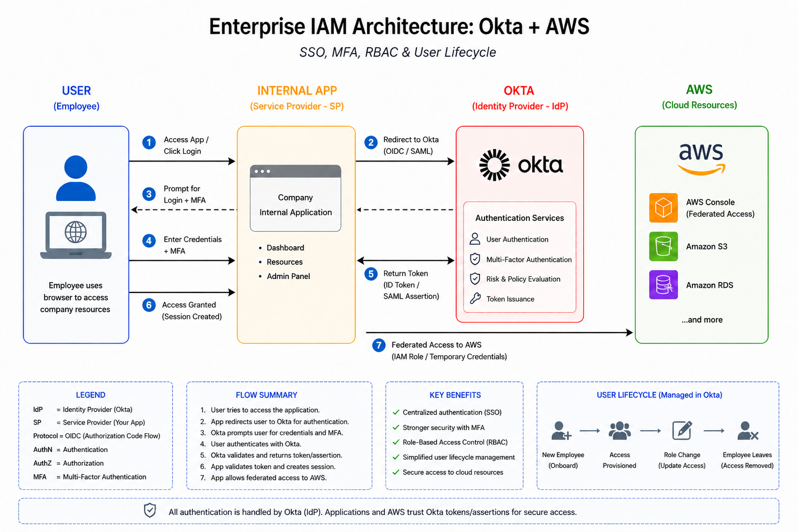Click the 'Redirect to Okta (OIDC / SAML)' label
The image size is (798, 532).
[x=411, y=145]
